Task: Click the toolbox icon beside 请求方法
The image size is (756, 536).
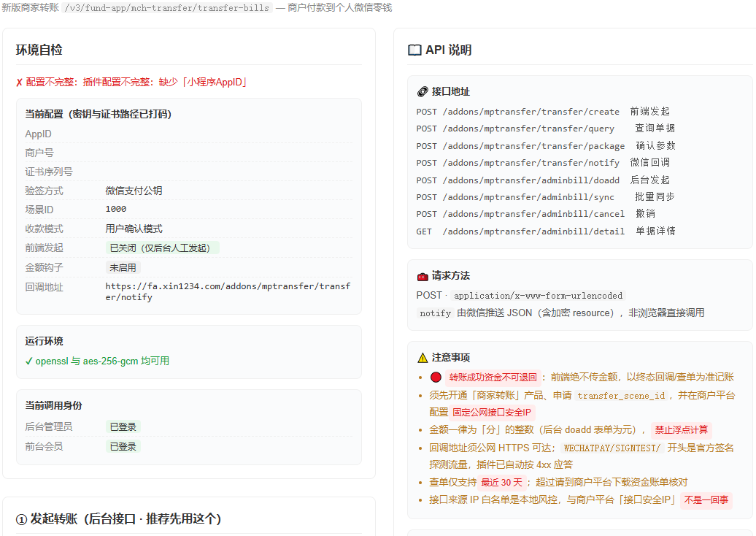Action: (x=423, y=277)
